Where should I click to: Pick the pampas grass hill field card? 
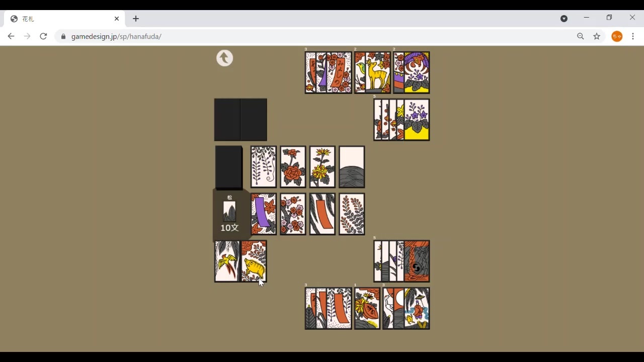[x=352, y=167]
